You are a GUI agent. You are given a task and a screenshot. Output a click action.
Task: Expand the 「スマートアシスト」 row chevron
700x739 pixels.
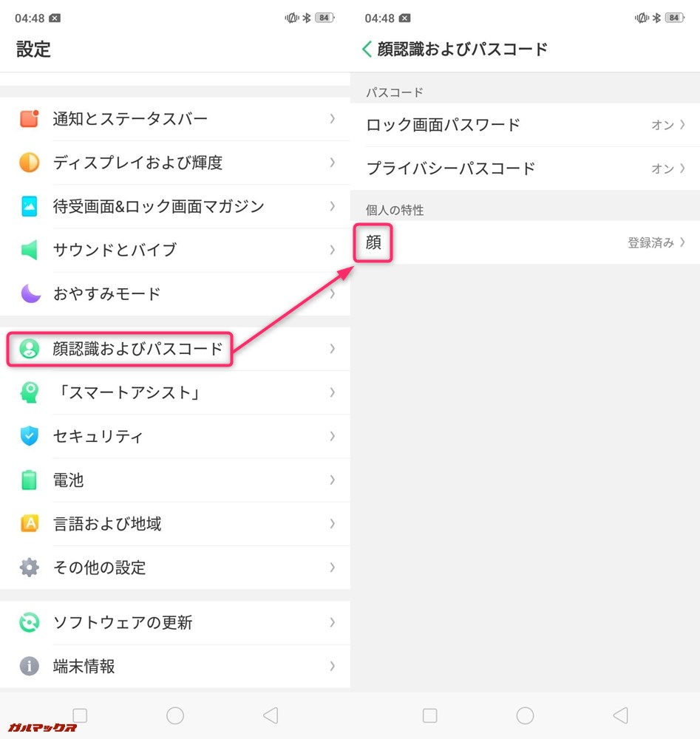coord(333,392)
